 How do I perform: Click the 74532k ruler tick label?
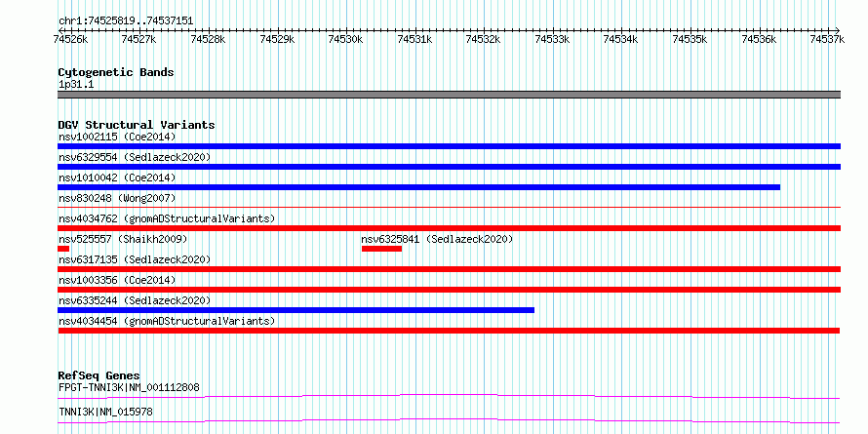484,39
